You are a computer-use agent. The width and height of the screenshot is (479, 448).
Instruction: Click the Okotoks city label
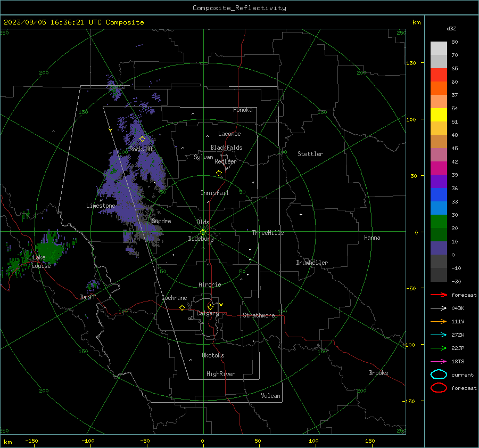(x=213, y=355)
